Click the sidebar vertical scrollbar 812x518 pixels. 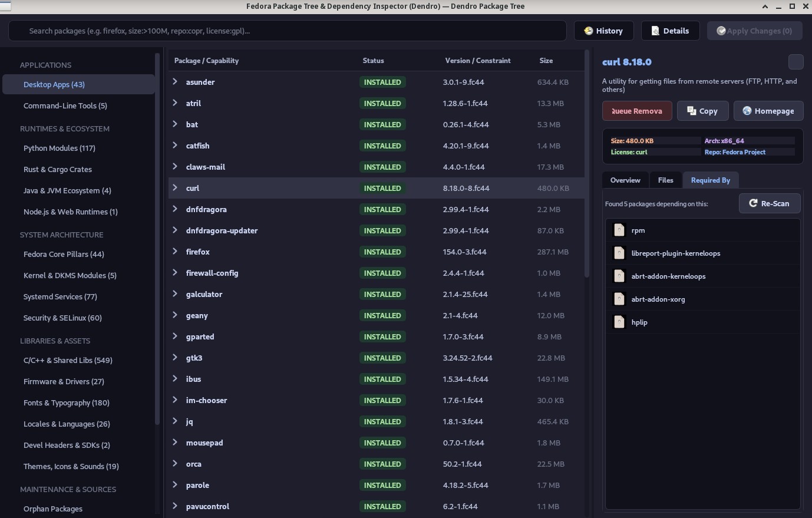(x=157, y=239)
